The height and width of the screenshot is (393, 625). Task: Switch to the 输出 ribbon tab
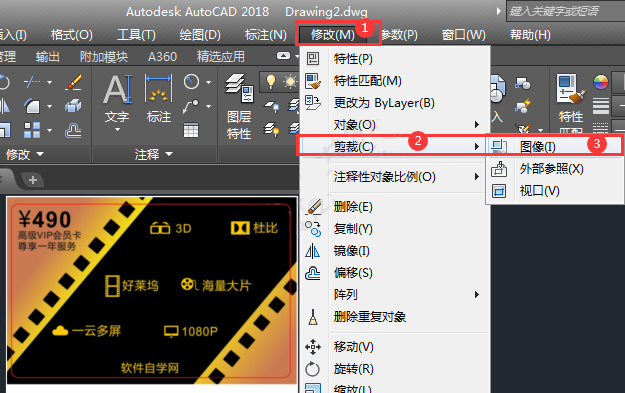pyautogui.click(x=47, y=57)
